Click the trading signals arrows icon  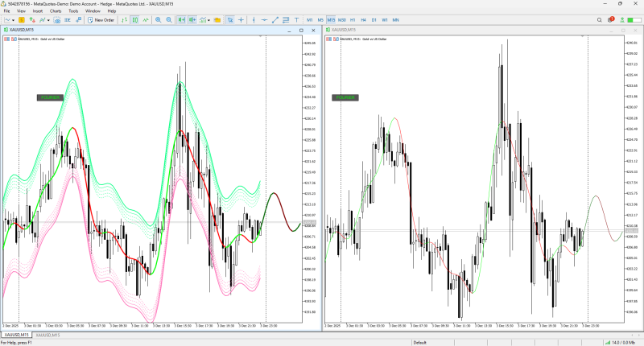32,19
